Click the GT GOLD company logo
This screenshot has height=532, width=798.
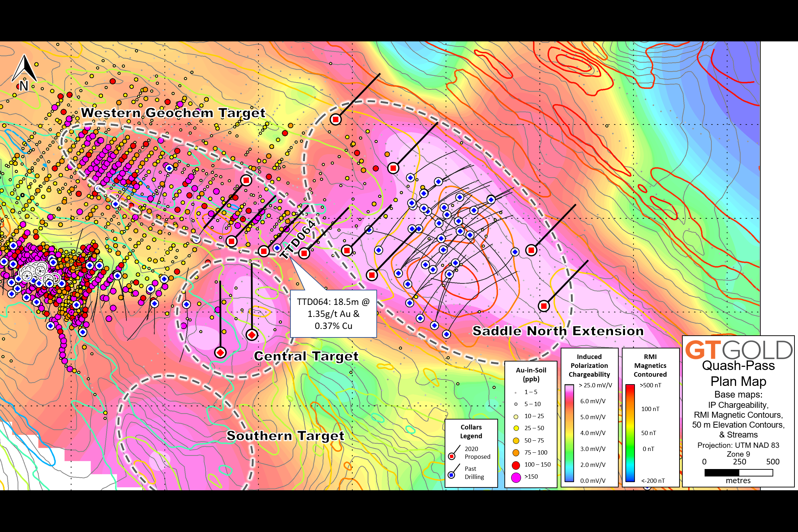click(739, 350)
